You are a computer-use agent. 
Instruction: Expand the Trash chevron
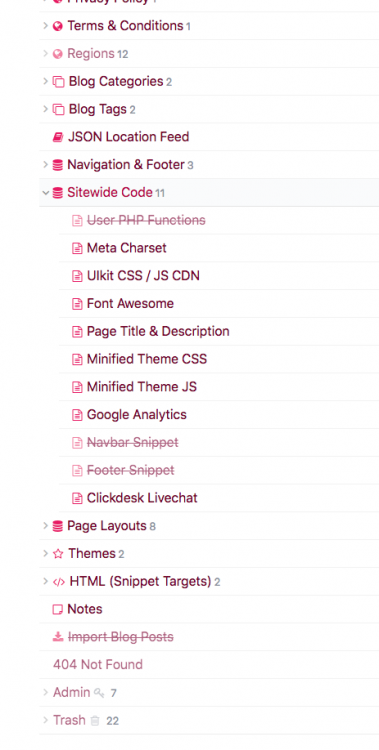click(45, 720)
